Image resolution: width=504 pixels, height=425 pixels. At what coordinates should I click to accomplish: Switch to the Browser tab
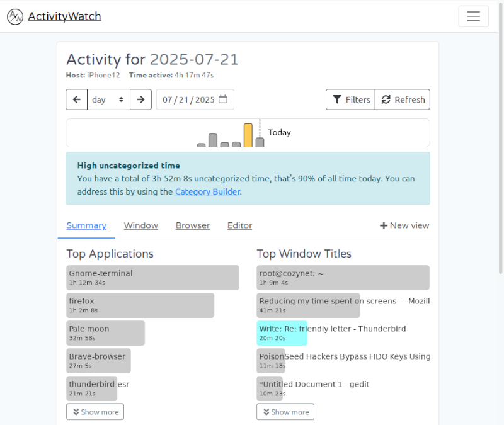point(192,225)
